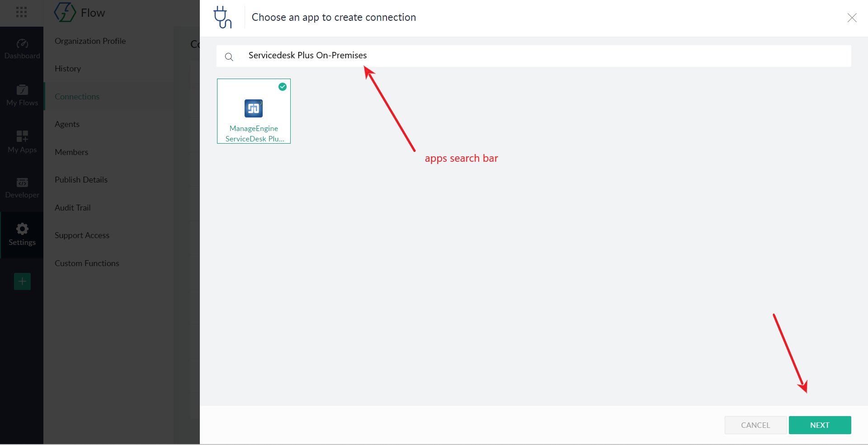The width and height of the screenshot is (868, 445).
Task: Click the dialog title 'Choose an app to create connection'
Action: click(x=334, y=17)
